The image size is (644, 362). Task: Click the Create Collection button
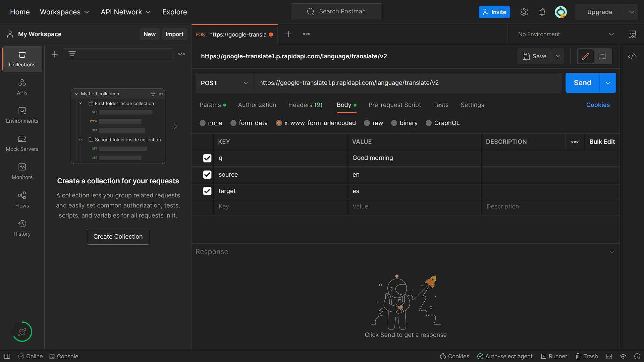tap(118, 237)
